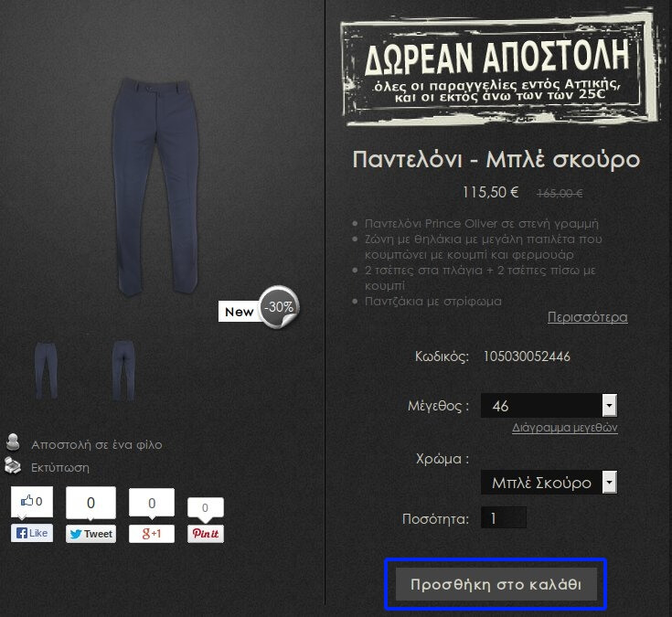Click the printer icon next to Εκτύπωση
Viewport: 672px width, 617px height.
click(x=13, y=466)
